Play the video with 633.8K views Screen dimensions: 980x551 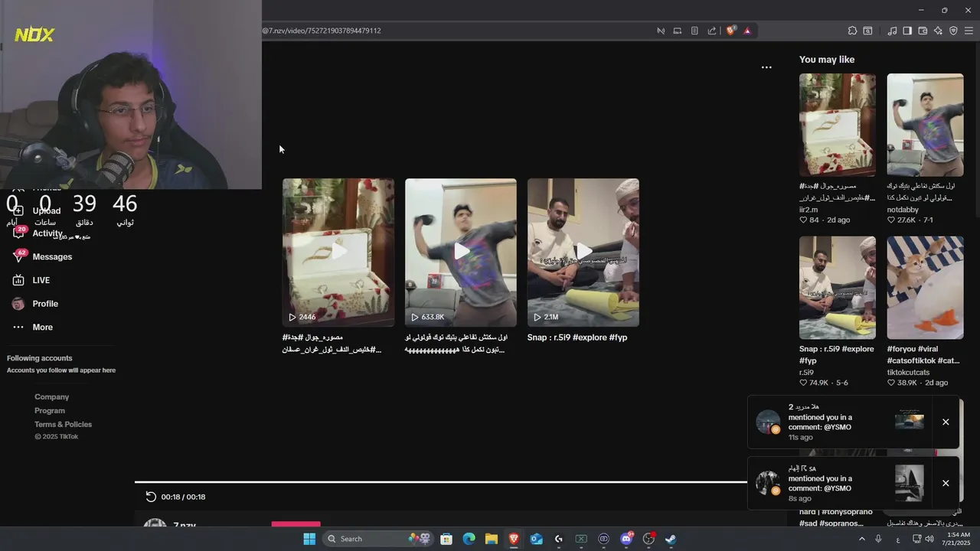point(461,253)
